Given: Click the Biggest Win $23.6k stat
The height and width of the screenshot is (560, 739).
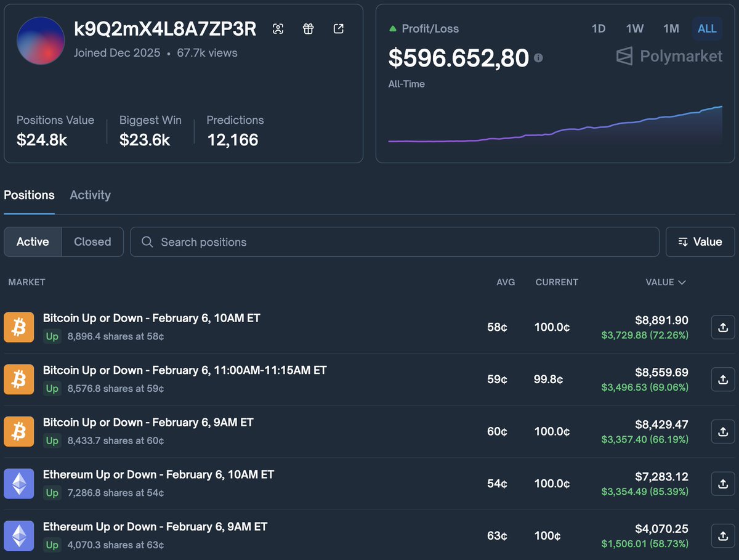Looking at the screenshot, I should click(150, 131).
